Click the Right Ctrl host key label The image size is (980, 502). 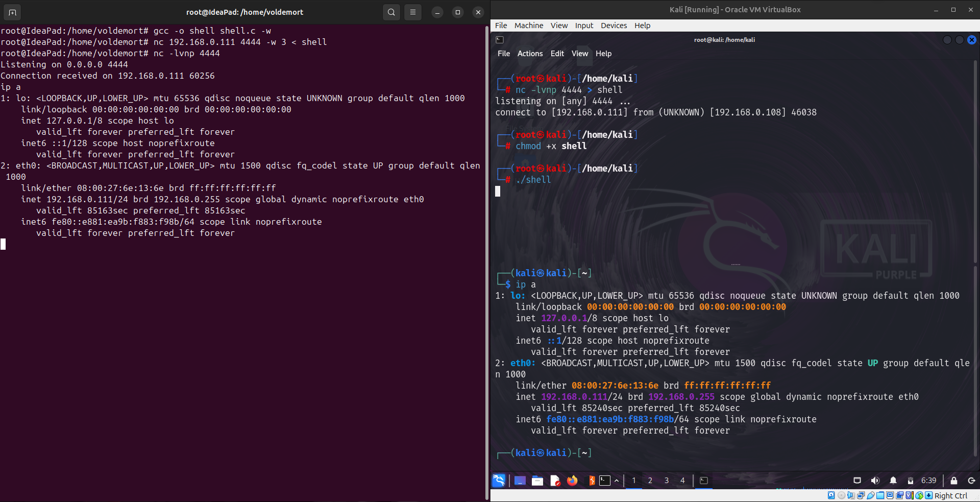(951, 496)
